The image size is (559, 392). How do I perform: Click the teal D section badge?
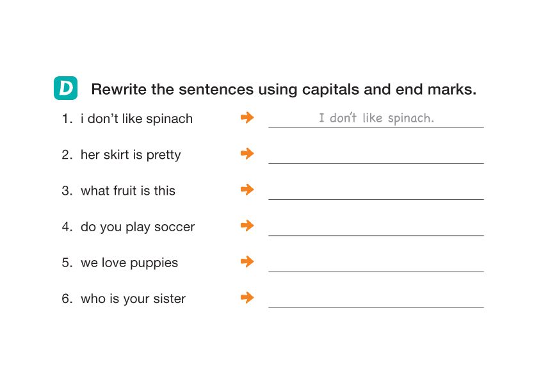point(65,88)
